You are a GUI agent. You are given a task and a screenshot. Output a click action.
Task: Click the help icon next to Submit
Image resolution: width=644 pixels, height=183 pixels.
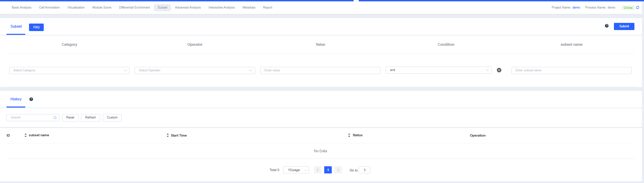(x=607, y=26)
